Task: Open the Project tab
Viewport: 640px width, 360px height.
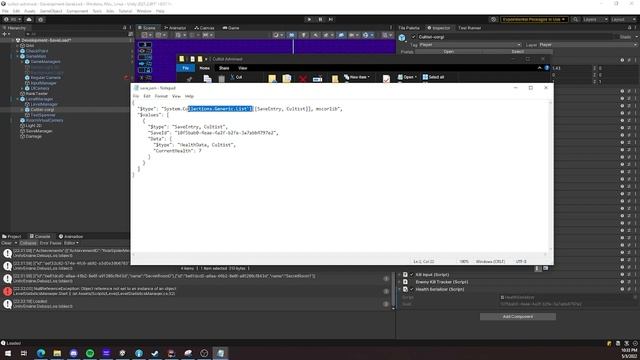Action: click(x=12, y=236)
